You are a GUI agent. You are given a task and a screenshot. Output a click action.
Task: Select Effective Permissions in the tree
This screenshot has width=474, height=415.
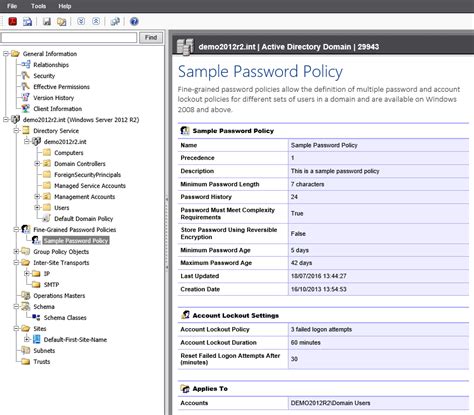tap(61, 87)
